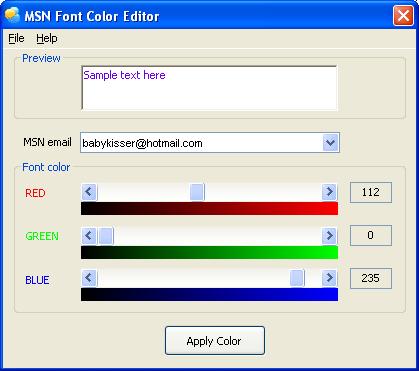Click the MSN app icon in title bar
Image resolution: width=419 pixels, height=371 pixels.
pos(12,15)
